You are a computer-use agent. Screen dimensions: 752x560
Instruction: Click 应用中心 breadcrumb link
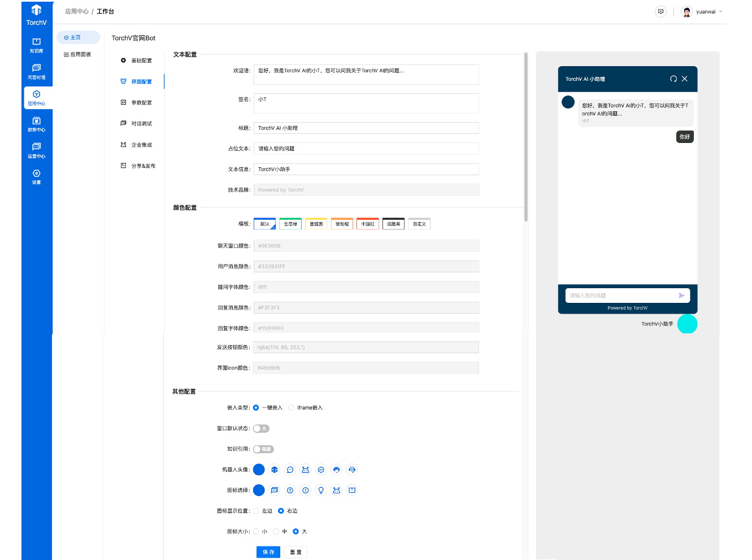pos(77,11)
